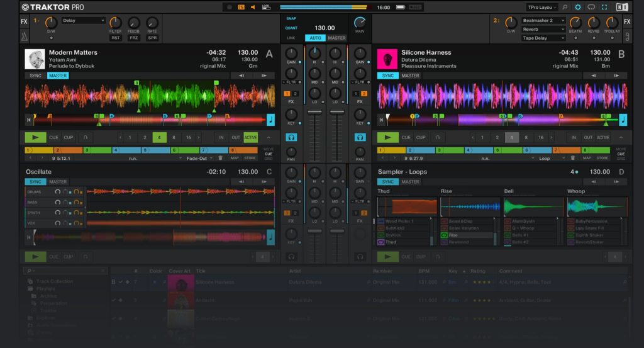Select MOVE tab in Deck B panel
Screen dimensions: 644x348
621,149
